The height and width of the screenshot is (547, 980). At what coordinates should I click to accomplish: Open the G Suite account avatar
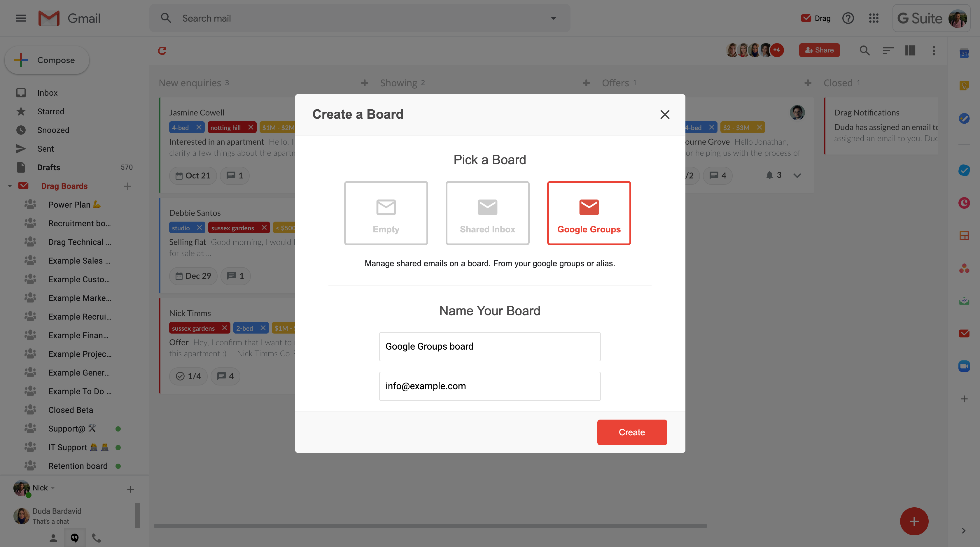pos(957,18)
